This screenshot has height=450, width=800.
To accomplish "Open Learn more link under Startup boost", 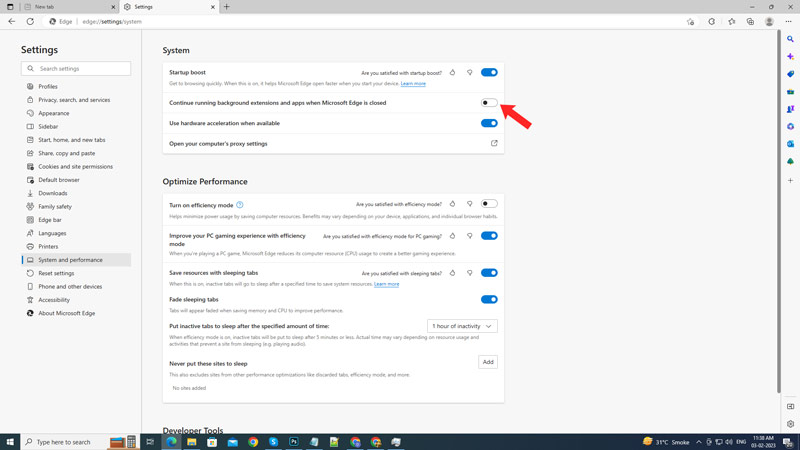I will 413,83.
